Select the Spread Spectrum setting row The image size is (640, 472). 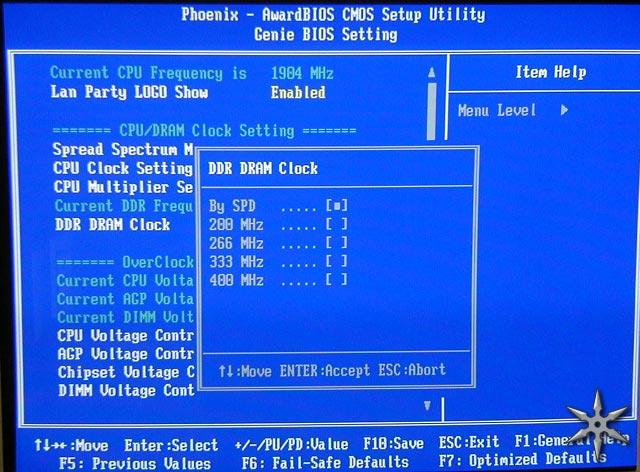point(123,149)
